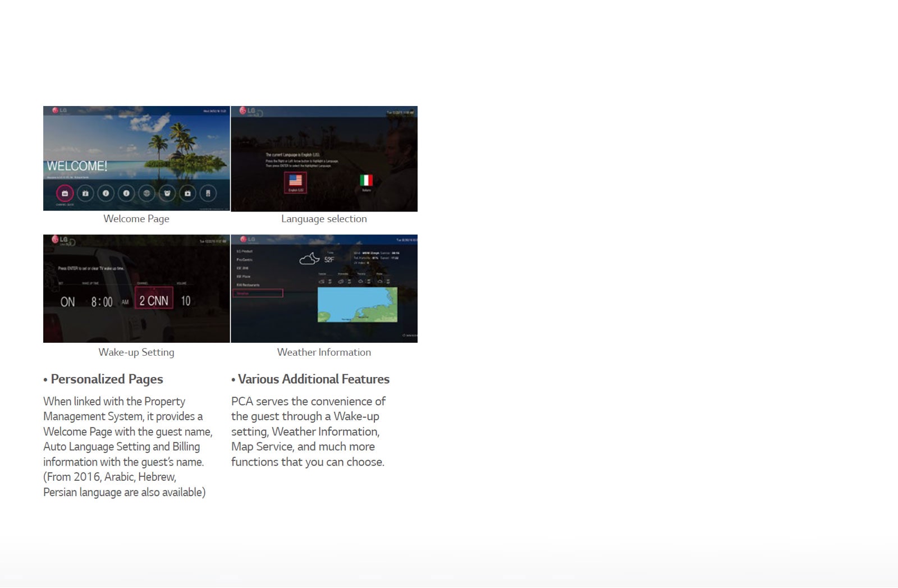The height and width of the screenshot is (588, 898).
Task: Toggle the wake-up ON setting
Action: point(67,302)
